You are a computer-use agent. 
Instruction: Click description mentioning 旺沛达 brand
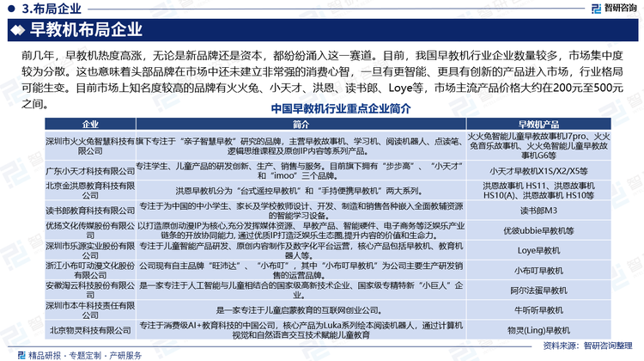[301, 270]
